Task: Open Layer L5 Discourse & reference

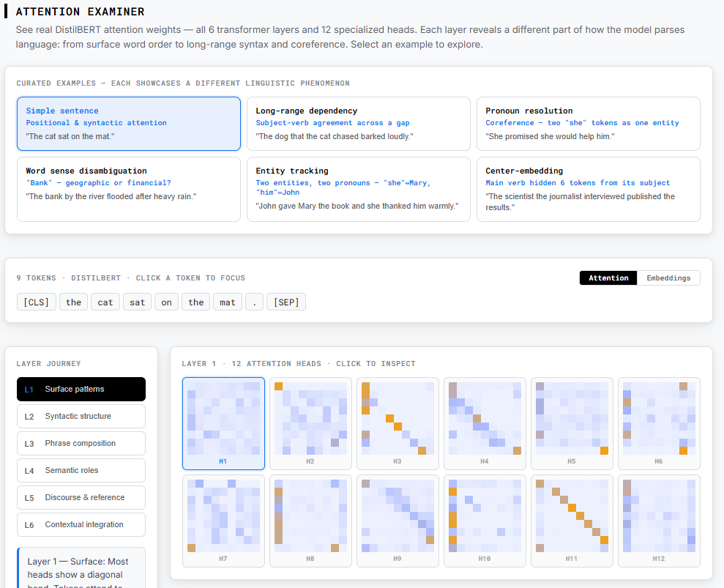Action: [x=81, y=497]
